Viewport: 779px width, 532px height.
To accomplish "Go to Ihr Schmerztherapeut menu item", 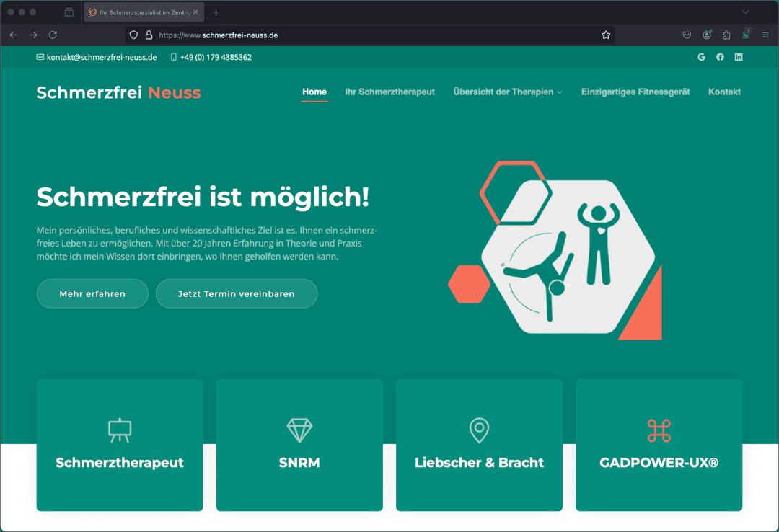I will pyautogui.click(x=389, y=92).
